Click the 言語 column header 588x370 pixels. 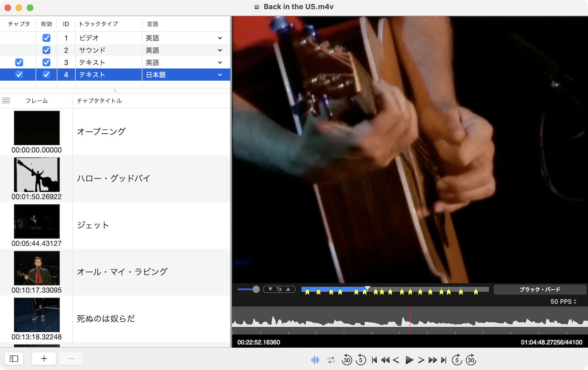pos(152,24)
